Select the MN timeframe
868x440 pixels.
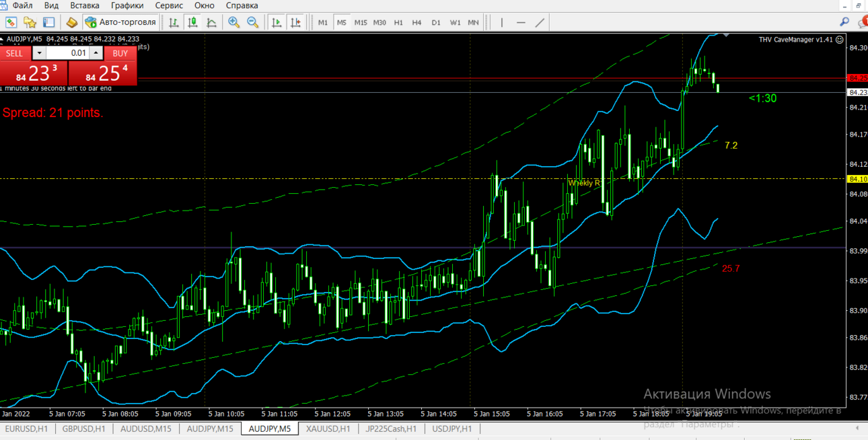474,22
